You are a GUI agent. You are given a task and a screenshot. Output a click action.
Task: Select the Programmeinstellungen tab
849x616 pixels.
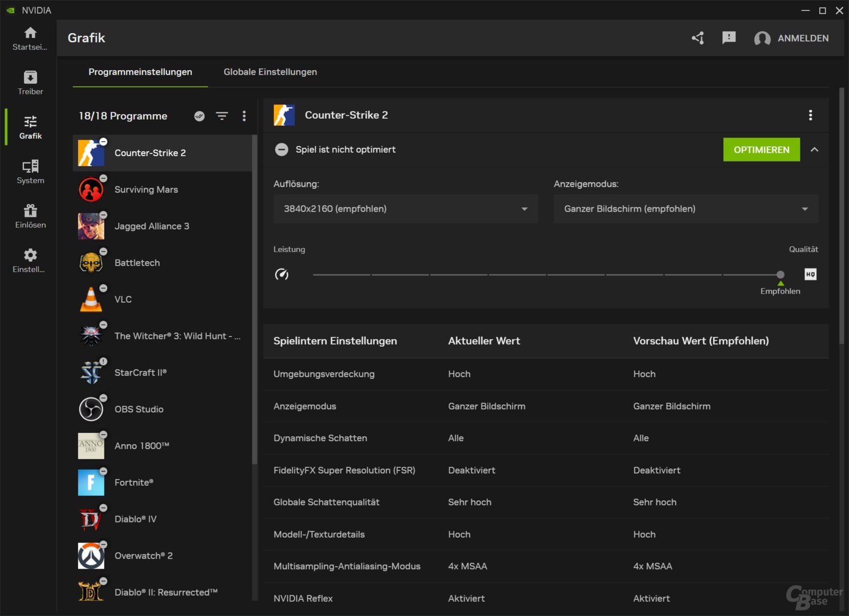point(140,72)
